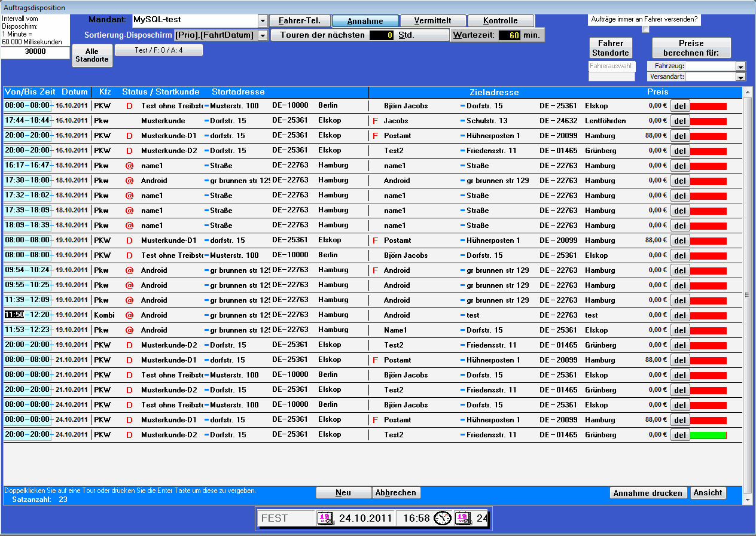Click the interval field showing 30000

click(35, 52)
